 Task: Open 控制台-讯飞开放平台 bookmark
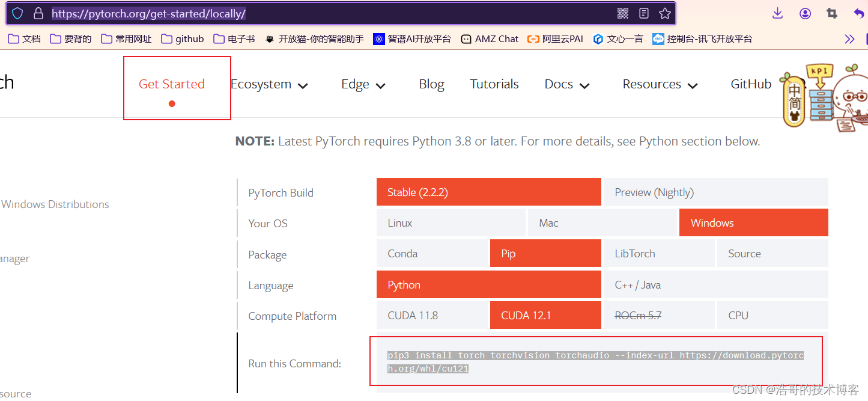[x=702, y=39]
